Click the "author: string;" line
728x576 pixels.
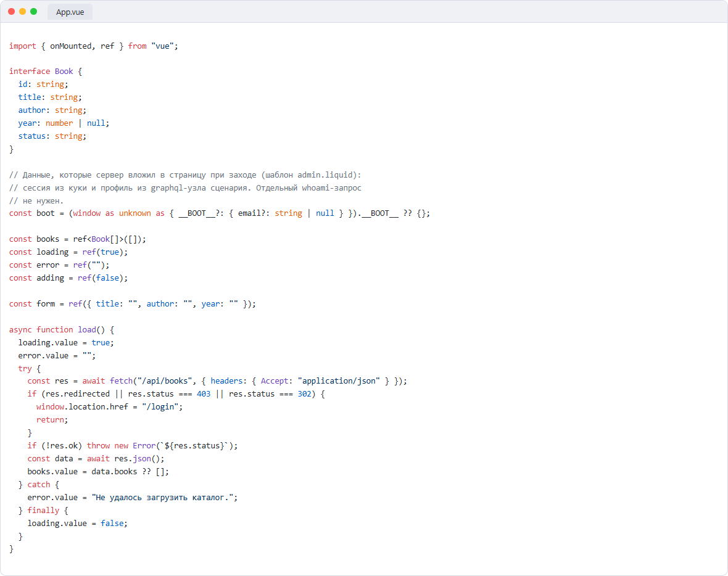point(52,110)
